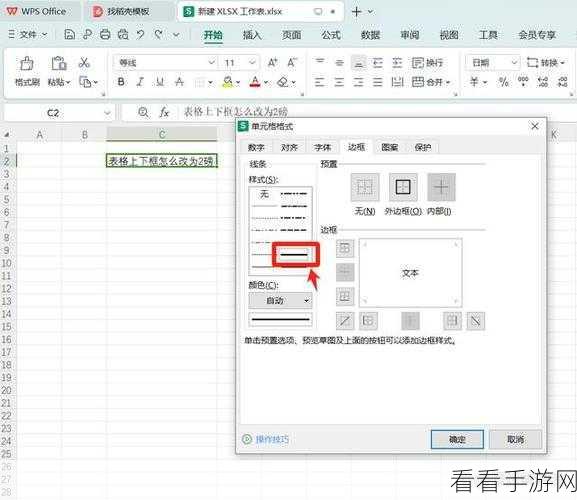The image size is (577, 500).
Task: Expand the quick access toolbar customize arrow
Action: click(x=176, y=35)
